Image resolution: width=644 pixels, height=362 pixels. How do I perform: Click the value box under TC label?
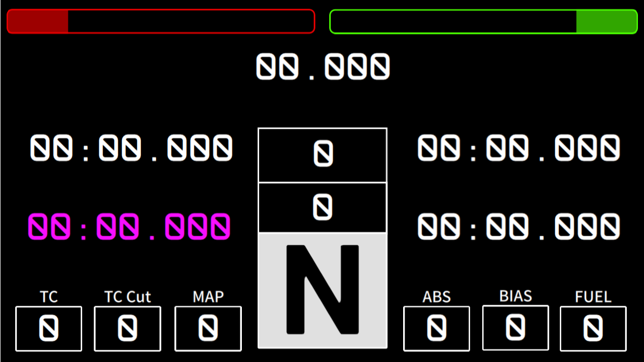click(x=49, y=329)
